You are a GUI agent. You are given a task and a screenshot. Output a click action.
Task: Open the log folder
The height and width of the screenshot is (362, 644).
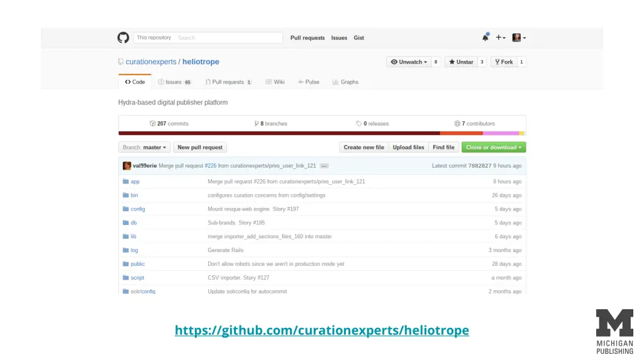135,250
